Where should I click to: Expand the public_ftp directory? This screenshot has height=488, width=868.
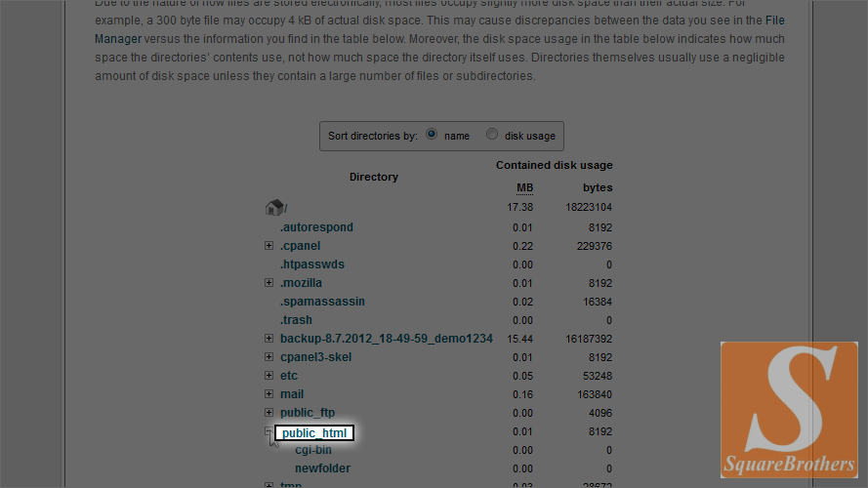[269, 413]
